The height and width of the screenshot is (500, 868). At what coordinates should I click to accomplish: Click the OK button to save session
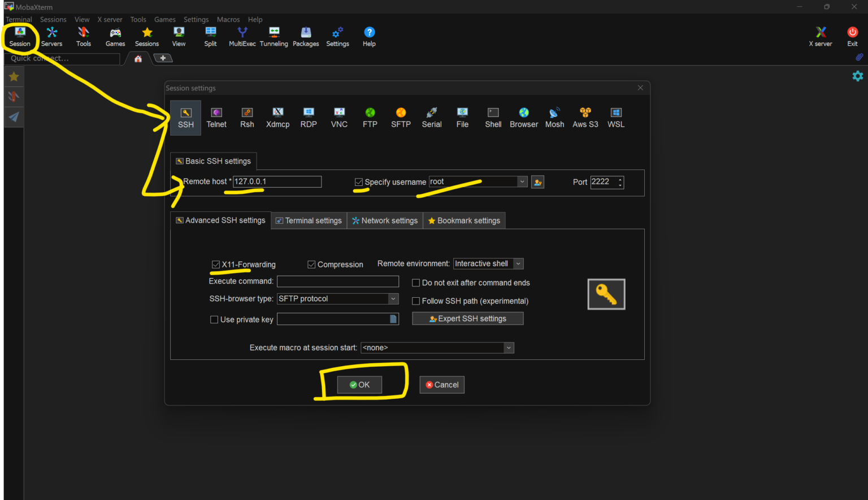click(x=359, y=384)
